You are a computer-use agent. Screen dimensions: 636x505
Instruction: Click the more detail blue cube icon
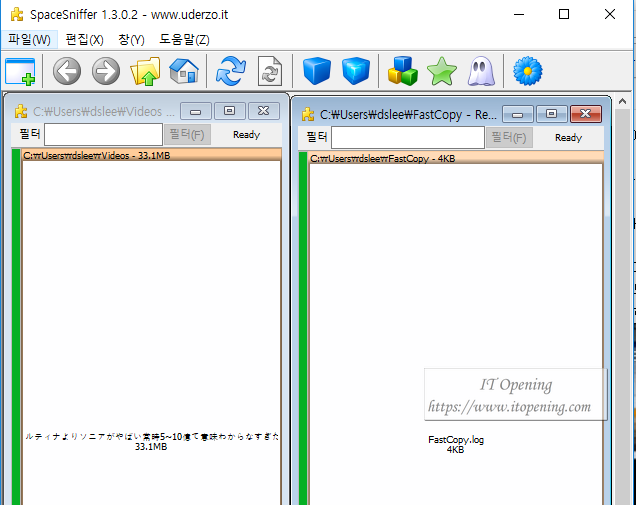click(355, 71)
